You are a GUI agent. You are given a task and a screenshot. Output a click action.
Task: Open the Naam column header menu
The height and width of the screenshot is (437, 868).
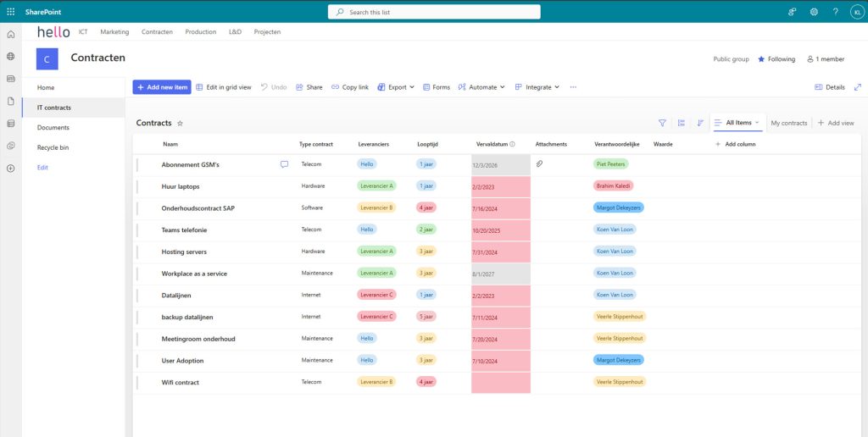tap(170, 144)
